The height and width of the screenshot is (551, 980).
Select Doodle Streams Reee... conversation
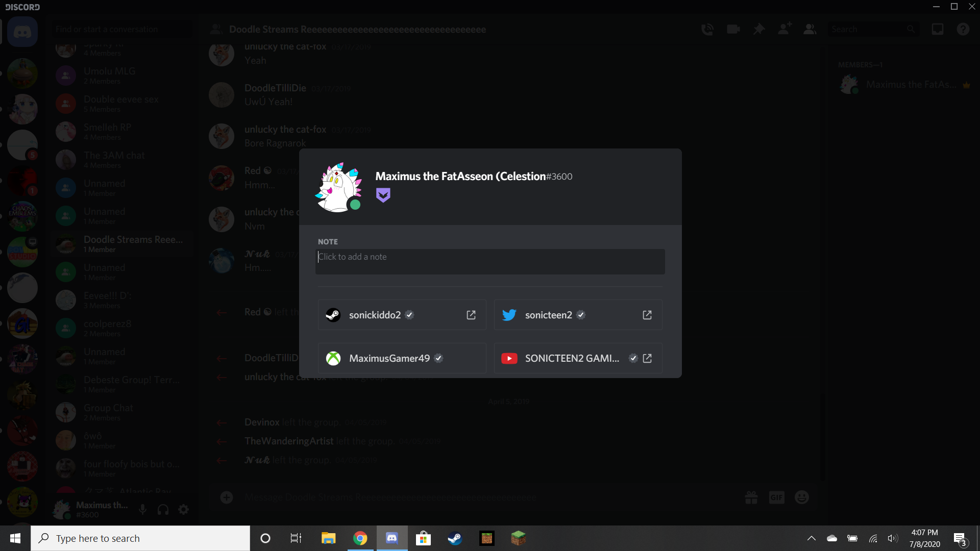click(122, 244)
